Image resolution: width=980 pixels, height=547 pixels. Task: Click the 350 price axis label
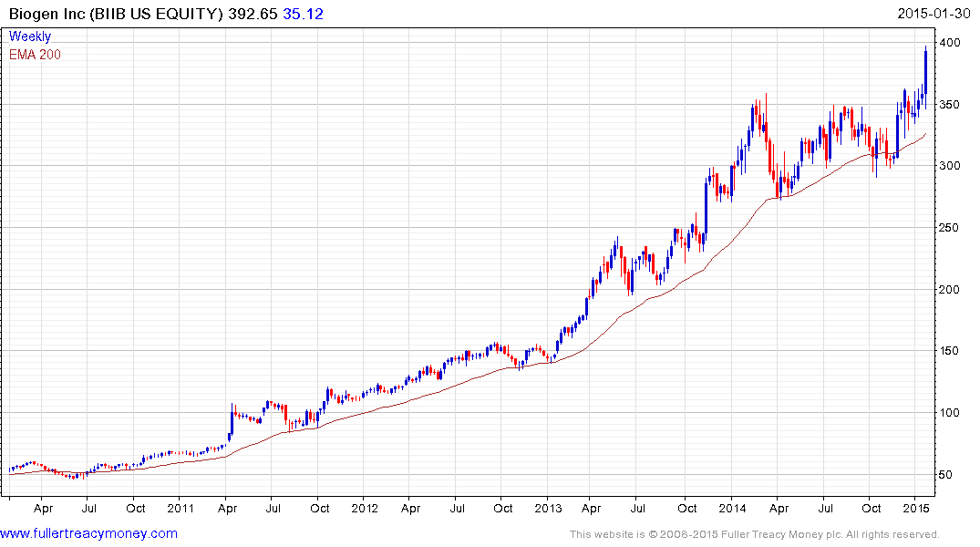(x=950, y=105)
